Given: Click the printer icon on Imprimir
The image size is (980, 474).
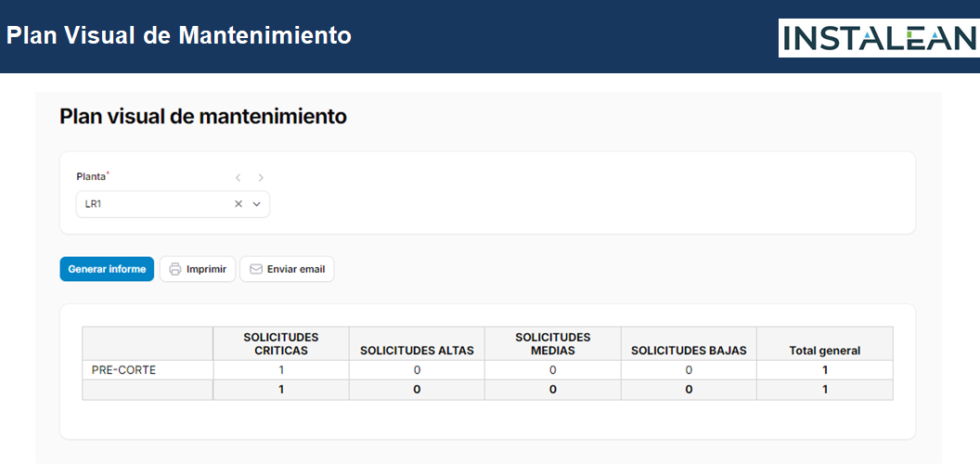Looking at the screenshot, I should [174, 269].
